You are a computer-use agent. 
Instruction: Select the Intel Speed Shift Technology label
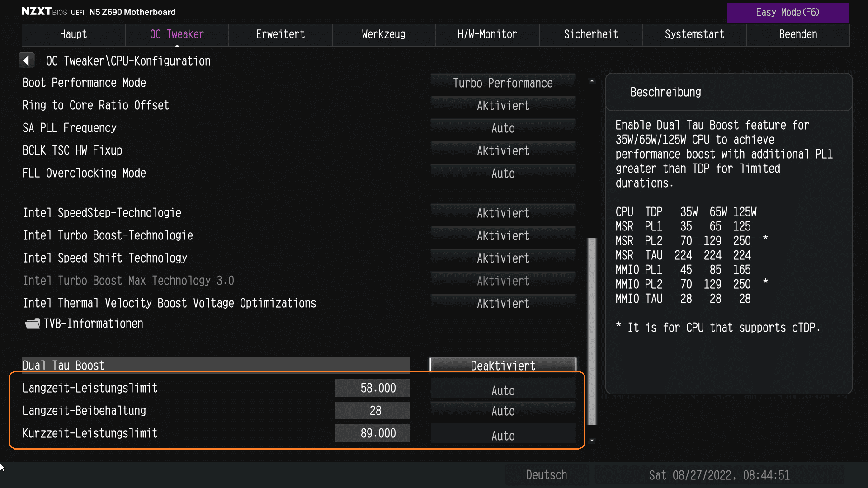(105, 258)
